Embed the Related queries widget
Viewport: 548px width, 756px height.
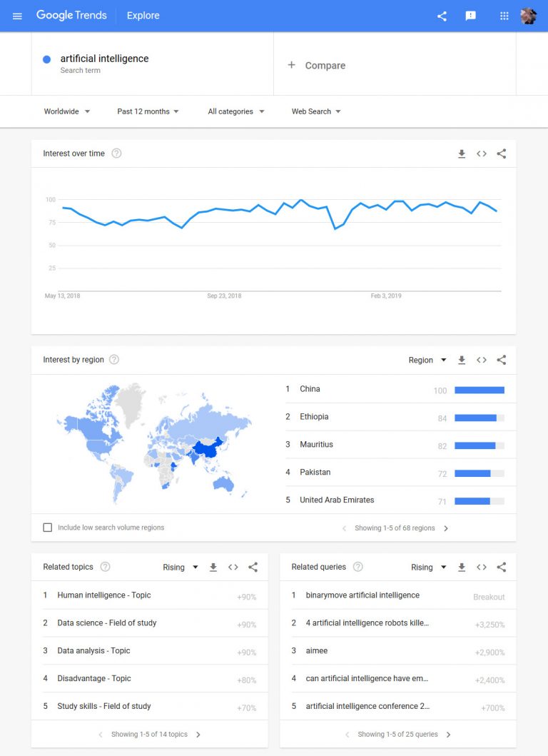point(482,568)
